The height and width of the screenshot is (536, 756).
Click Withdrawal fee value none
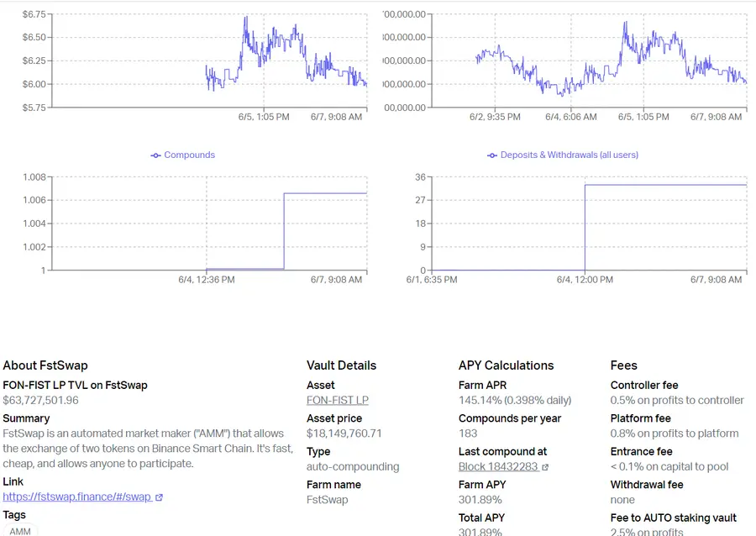(x=622, y=499)
